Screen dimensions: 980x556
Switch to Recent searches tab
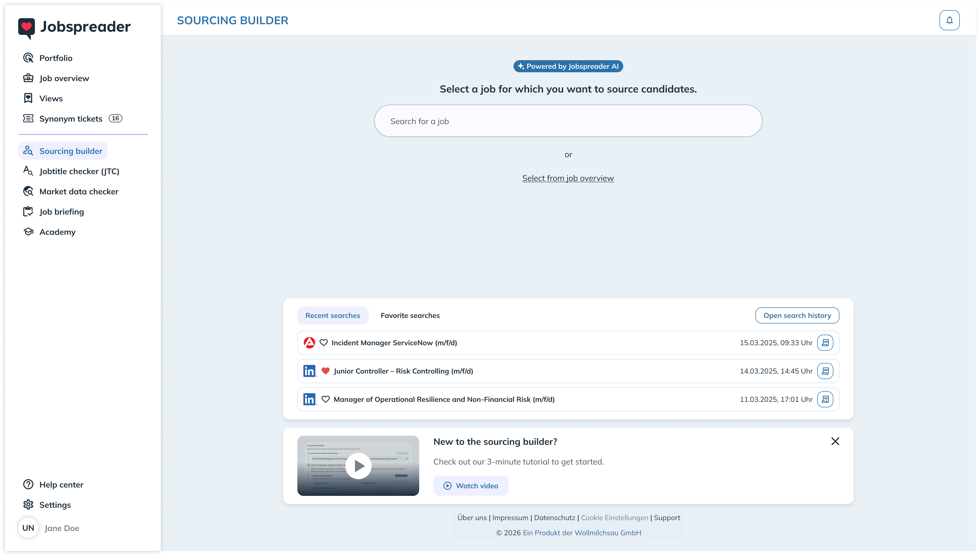[x=333, y=315]
